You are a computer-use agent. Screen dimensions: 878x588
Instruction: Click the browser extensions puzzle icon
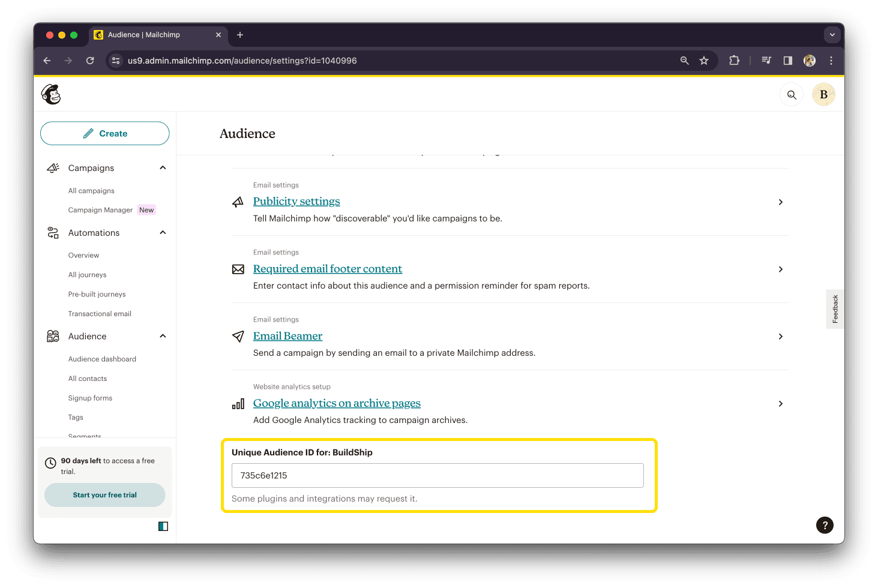(x=734, y=61)
